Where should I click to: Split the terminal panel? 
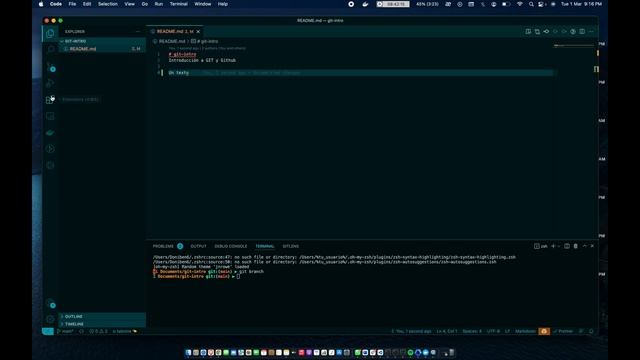pyautogui.click(x=567, y=246)
